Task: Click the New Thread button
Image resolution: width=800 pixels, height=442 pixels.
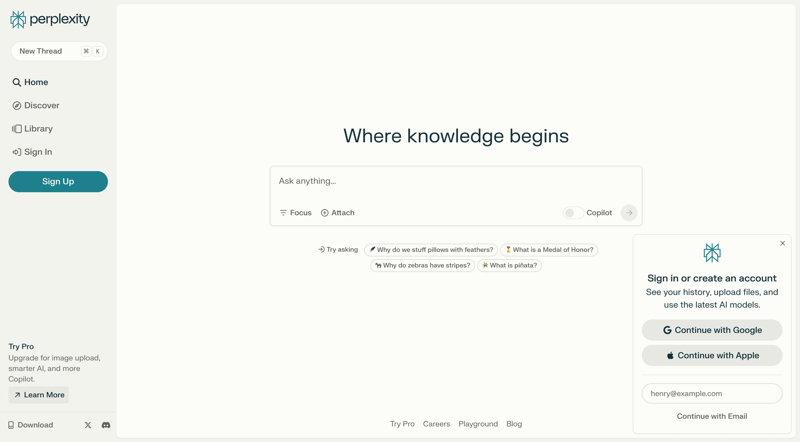Action: [59, 51]
